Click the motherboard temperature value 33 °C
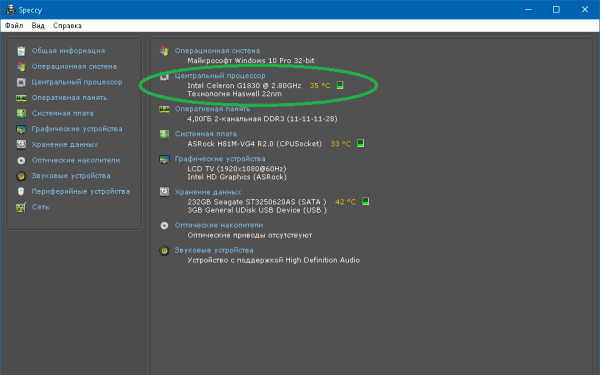Viewport: 600px width, 375px height. [x=341, y=144]
